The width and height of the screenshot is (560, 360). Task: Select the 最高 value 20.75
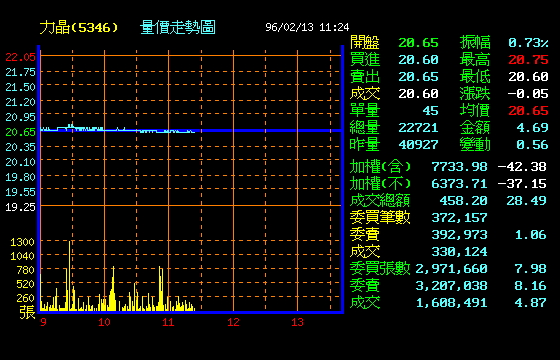pyautogui.click(x=528, y=60)
